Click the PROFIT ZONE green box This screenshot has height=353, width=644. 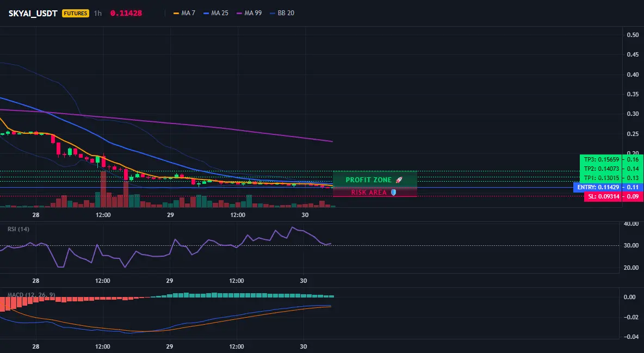[375, 179]
